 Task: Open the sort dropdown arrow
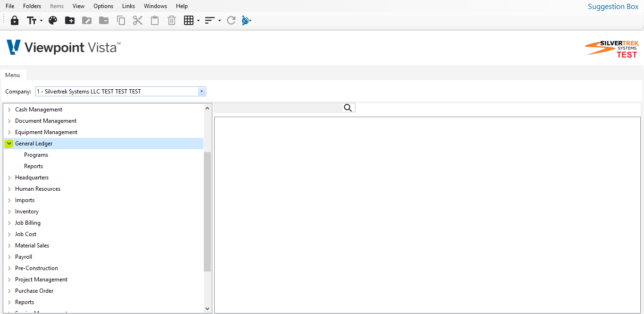pos(219,21)
